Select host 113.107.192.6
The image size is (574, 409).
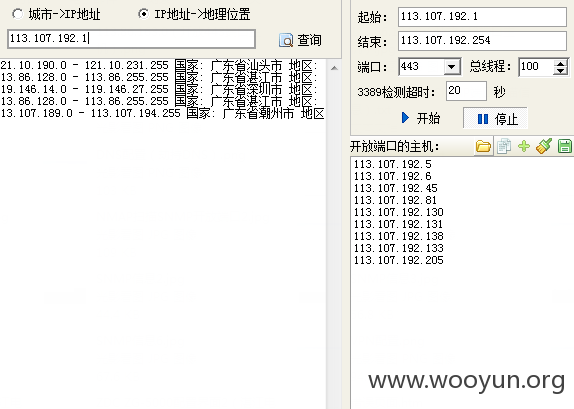(x=392, y=176)
